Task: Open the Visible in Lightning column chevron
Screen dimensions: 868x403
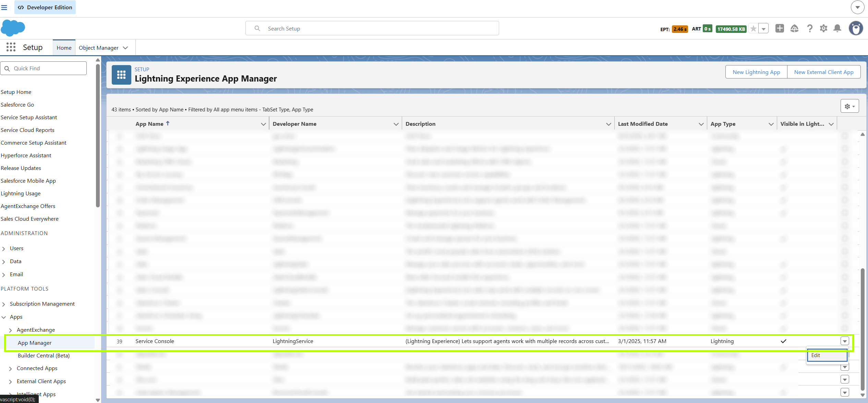Action: [x=831, y=124]
